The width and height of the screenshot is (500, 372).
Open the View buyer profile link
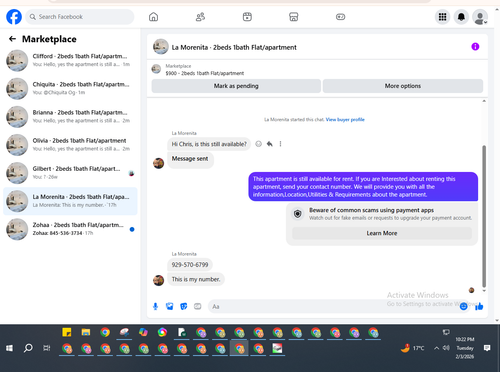345,120
